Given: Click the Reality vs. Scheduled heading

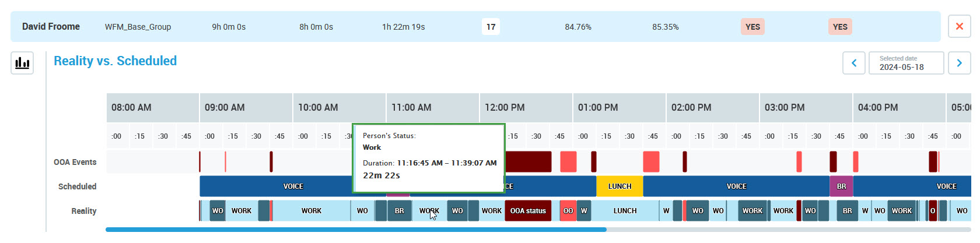Looking at the screenshot, I should tap(115, 61).
